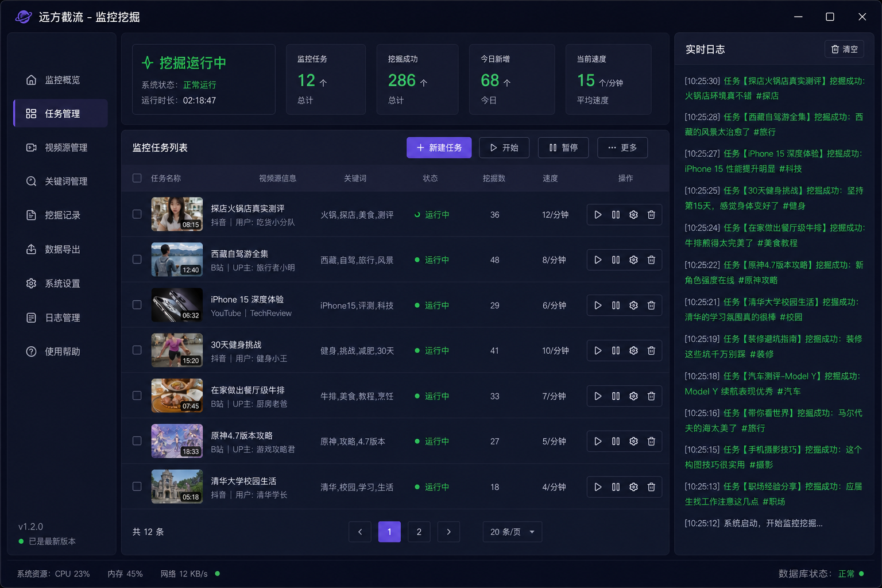The height and width of the screenshot is (588, 882).
Task: Select 任务管理 in the sidebar
Action: point(60,114)
